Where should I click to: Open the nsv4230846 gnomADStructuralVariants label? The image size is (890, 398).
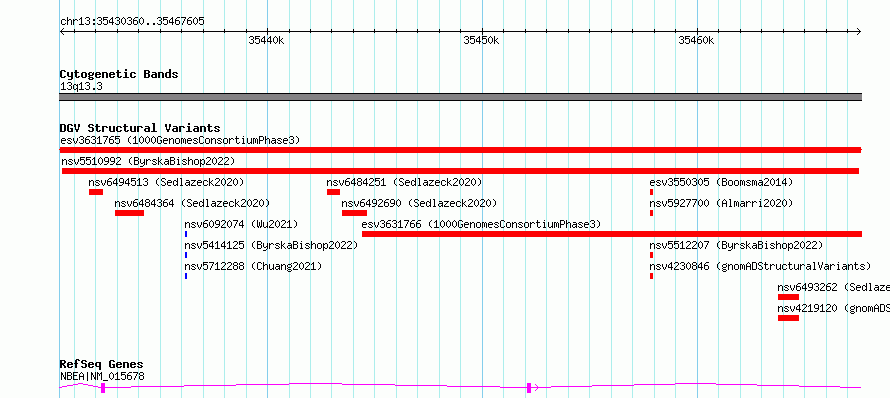[x=760, y=266]
